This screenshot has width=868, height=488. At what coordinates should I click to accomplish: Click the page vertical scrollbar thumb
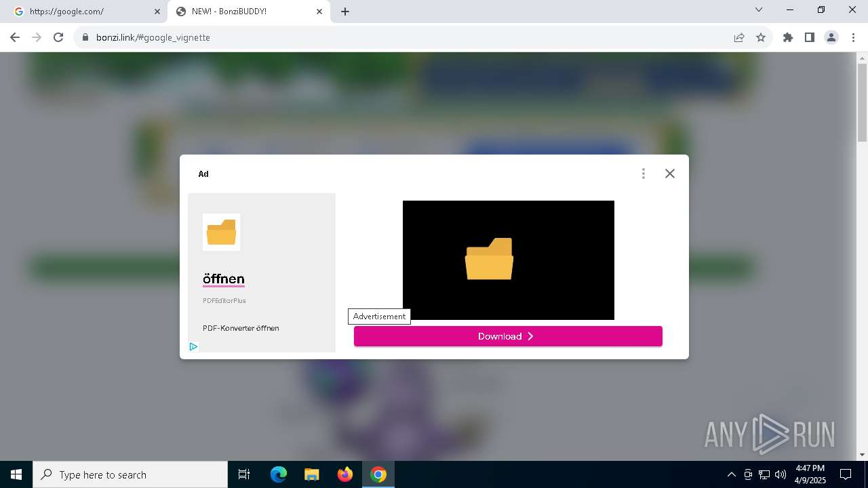862,102
